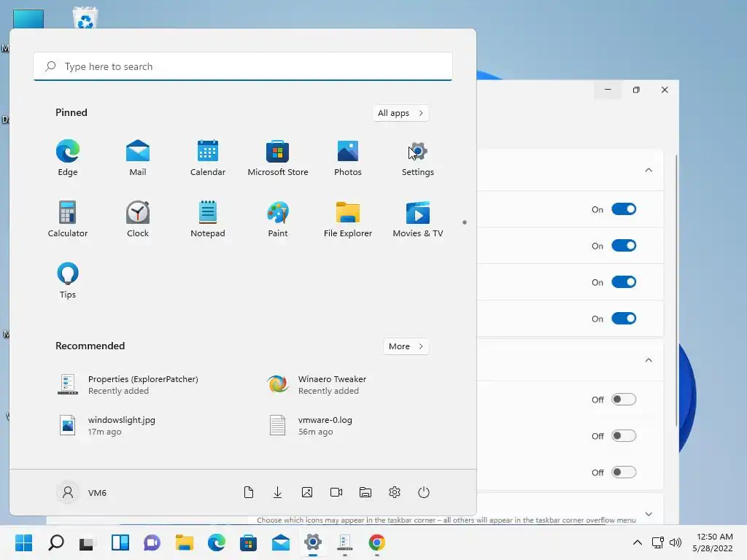Click the More button in Recommended

point(406,346)
